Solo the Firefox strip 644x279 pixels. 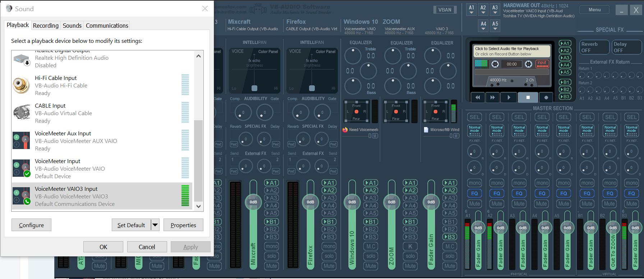329,256
